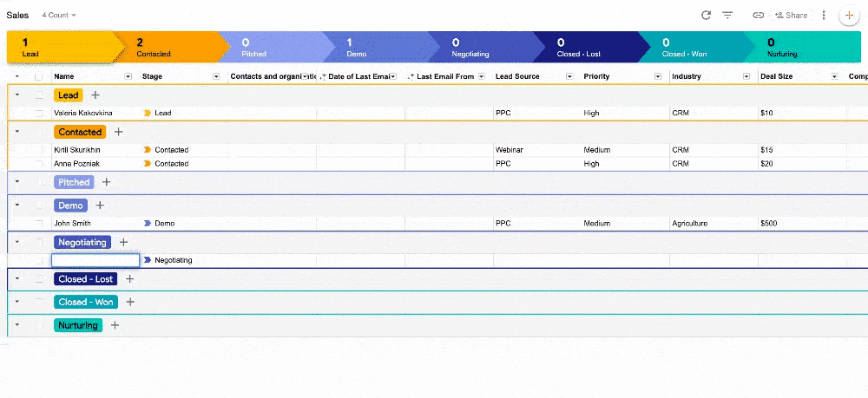
Task: Add a record to the Pitched group
Action: [x=106, y=182]
